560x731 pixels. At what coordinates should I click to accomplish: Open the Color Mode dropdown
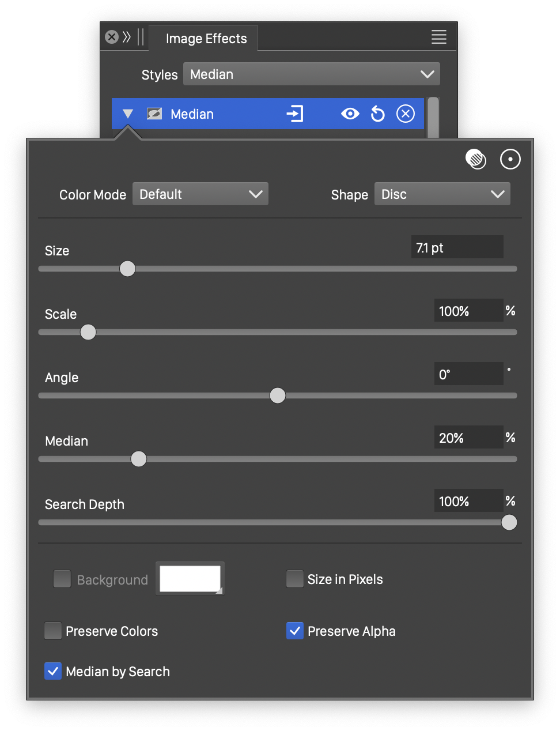point(200,194)
